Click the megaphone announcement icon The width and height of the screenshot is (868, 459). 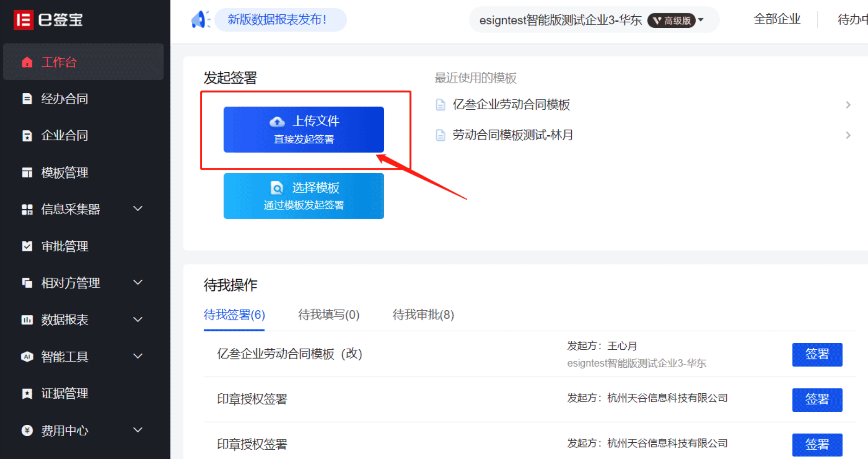click(x=200, y=20)
